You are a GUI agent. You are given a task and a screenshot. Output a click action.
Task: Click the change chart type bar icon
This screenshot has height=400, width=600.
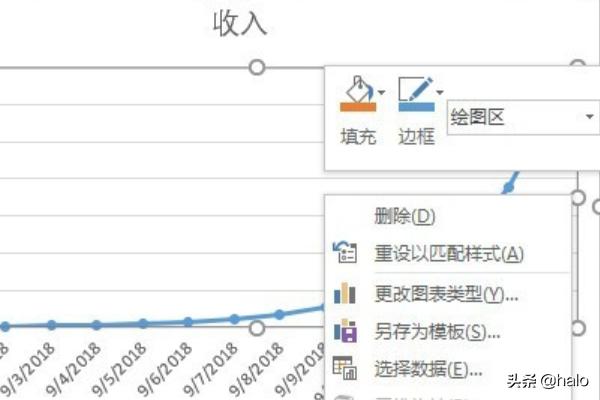[345, 293]
